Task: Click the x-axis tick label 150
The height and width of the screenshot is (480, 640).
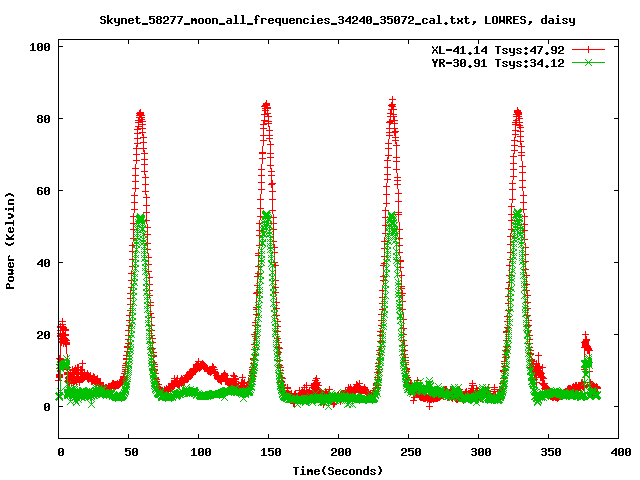Action: [x=271, y=452]
